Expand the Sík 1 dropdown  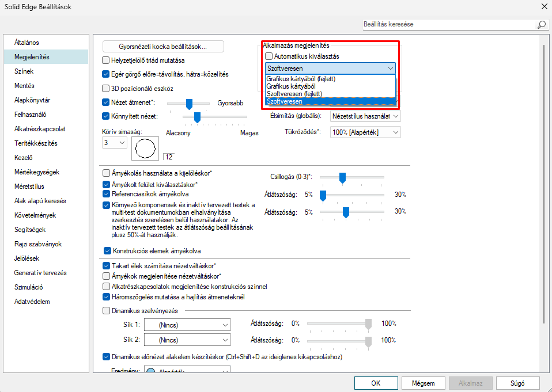[x=186, y=325]
